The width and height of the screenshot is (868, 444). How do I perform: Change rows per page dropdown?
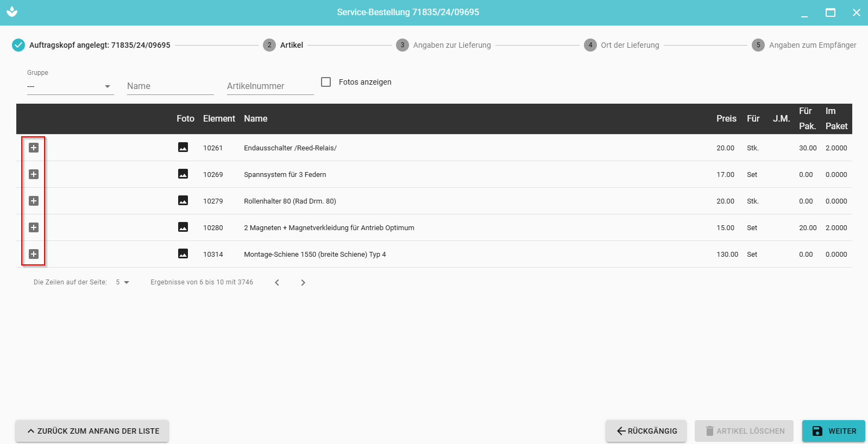point(123,282)
